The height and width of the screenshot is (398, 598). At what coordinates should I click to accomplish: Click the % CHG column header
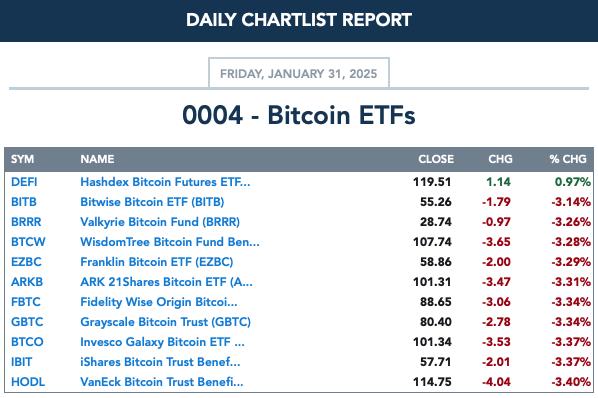click(567, 159)
